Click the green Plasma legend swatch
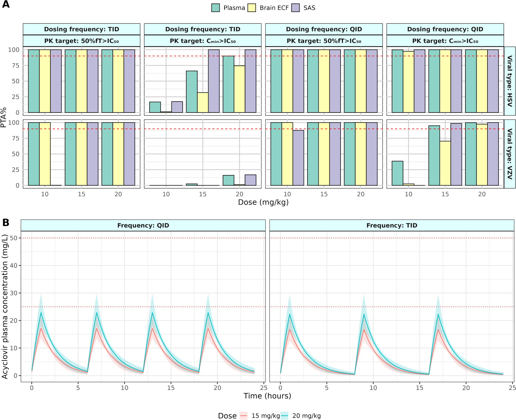This screenshot has width=516, height=420. tap(215, 8)
